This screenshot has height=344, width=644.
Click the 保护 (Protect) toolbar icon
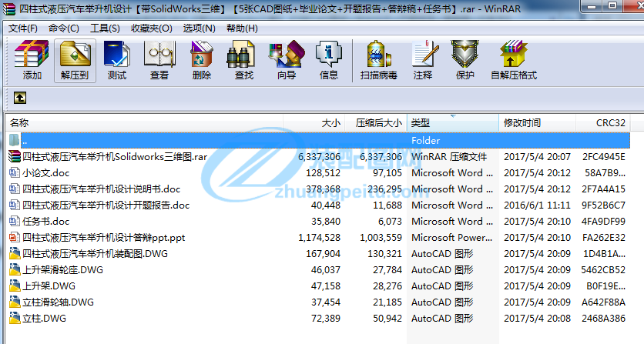[465, 60]
